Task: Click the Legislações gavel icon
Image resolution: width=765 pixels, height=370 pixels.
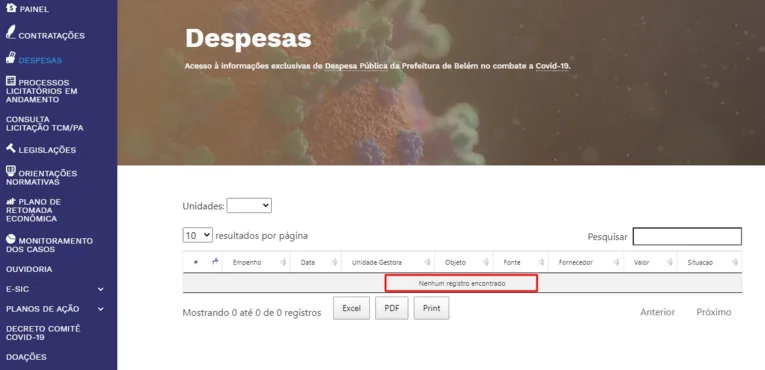Action: pyautogui.click(x=11, y=148)
